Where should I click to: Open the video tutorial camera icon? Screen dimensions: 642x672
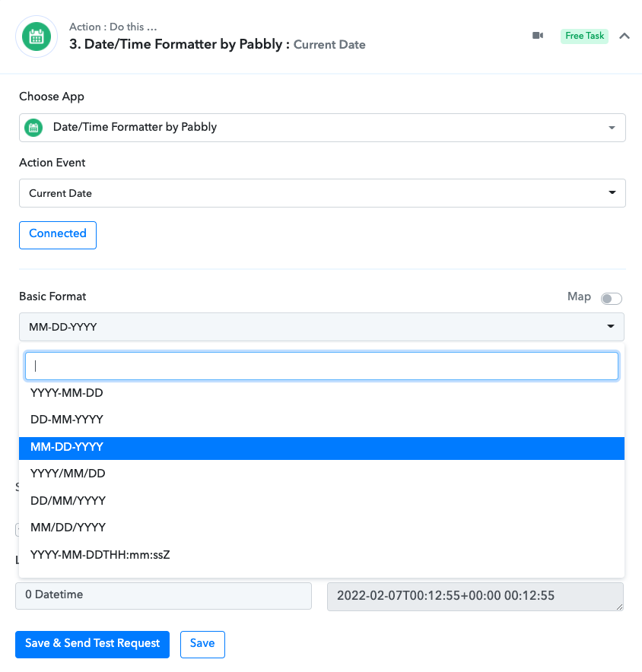(538, 36)
